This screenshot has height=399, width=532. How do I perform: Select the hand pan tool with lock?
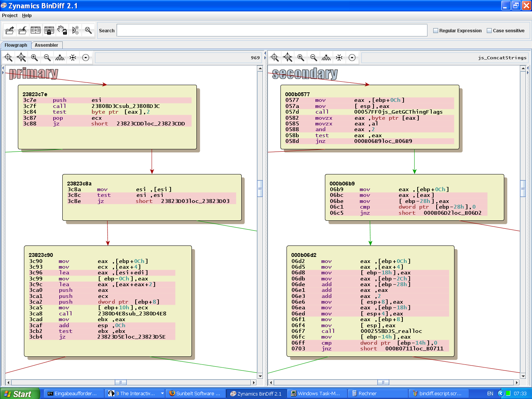tap(61, 30)
